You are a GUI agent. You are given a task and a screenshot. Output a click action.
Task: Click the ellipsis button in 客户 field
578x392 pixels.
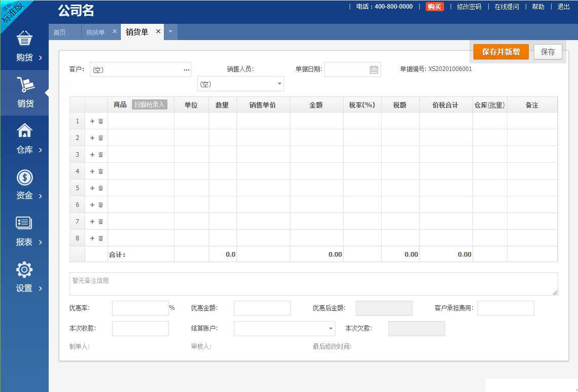pos(186,70)
